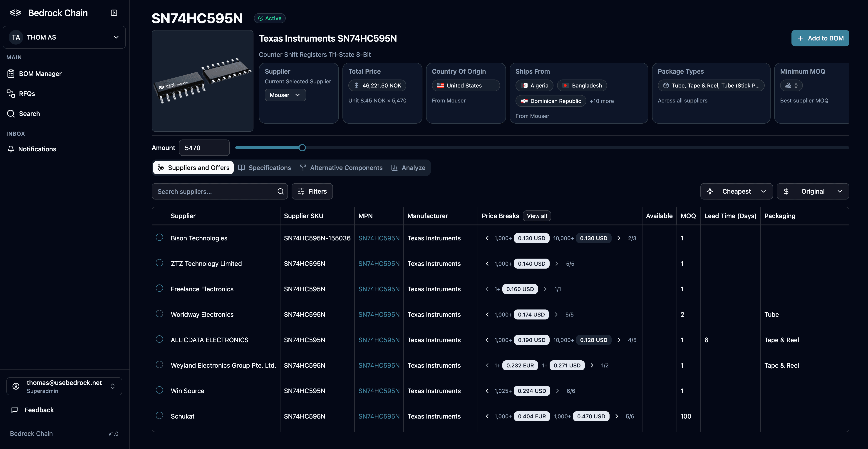Collapse the sidebar with the panel icon

114,13
